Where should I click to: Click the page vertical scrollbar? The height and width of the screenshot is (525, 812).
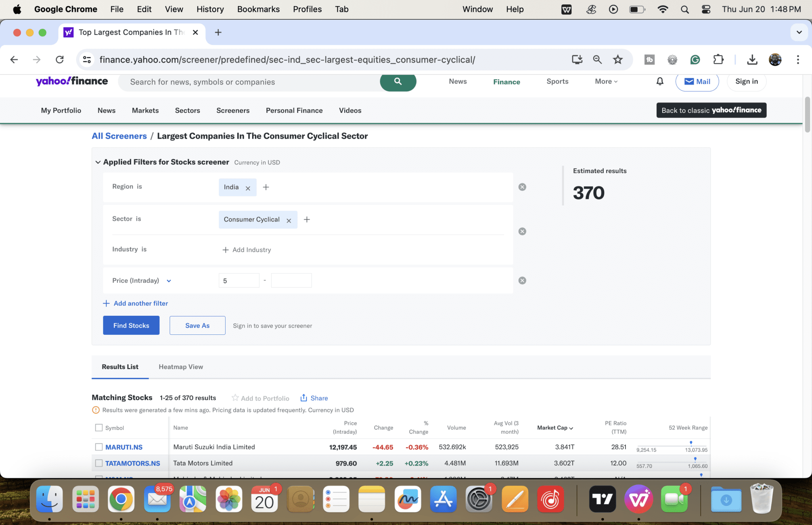pyautogui.click(x=807, y=115)
